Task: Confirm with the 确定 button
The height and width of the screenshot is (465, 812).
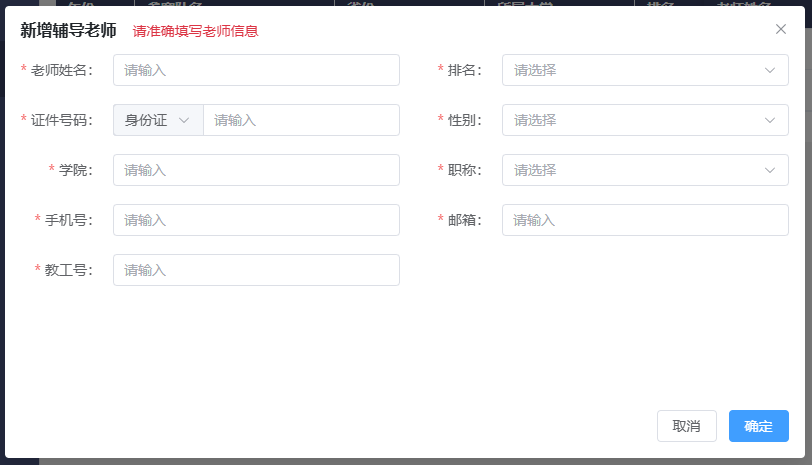Action: 758,426
